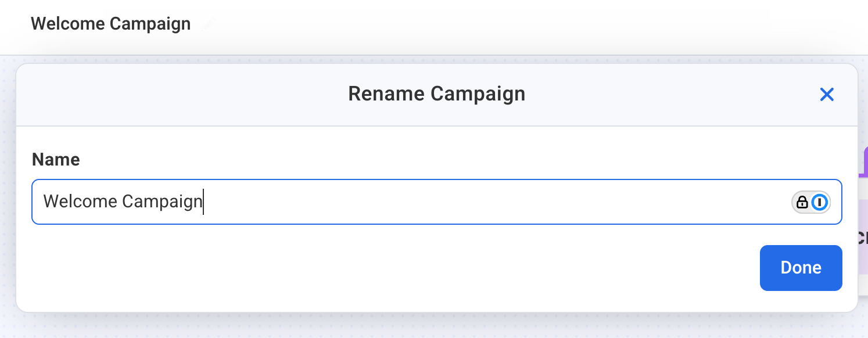This screenshot has width=868, height=338.
Task: Click empty top header bar right of title
Action: 523,24
